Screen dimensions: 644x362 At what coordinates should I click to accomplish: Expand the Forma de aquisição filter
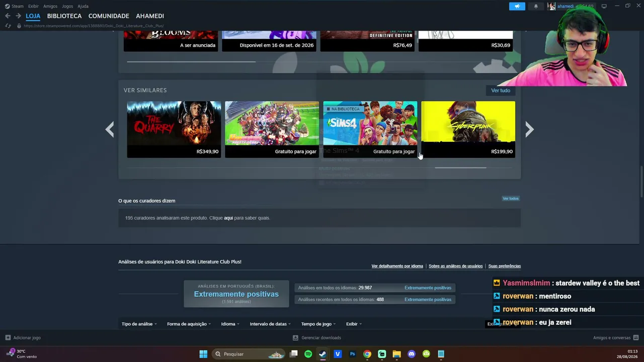point(189,324)
